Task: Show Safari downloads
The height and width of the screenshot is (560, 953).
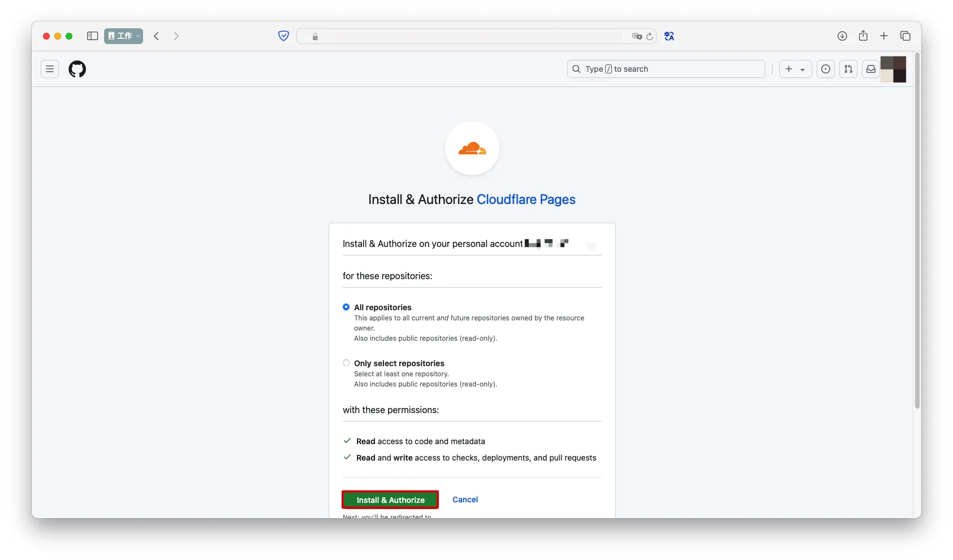Action: 842,36
